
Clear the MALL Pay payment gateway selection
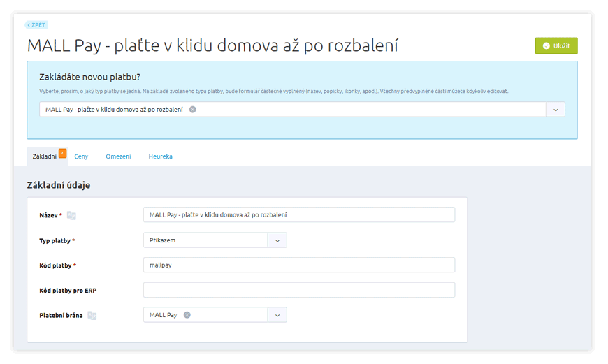pos(187,315)
